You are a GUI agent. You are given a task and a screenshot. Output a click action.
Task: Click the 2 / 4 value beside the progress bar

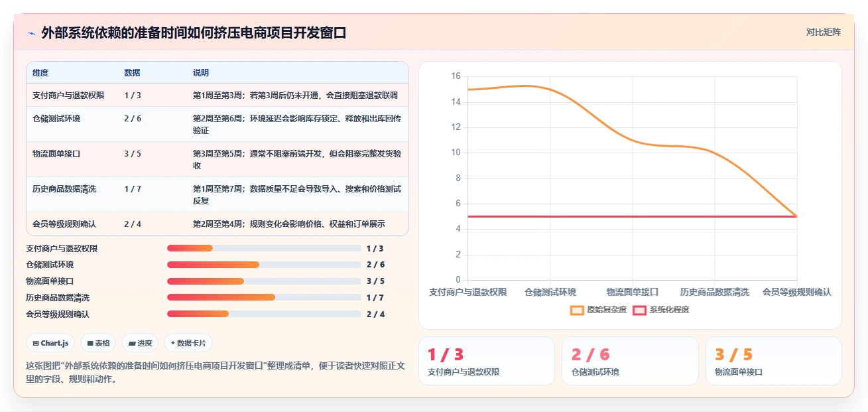[x=375, y=314]
